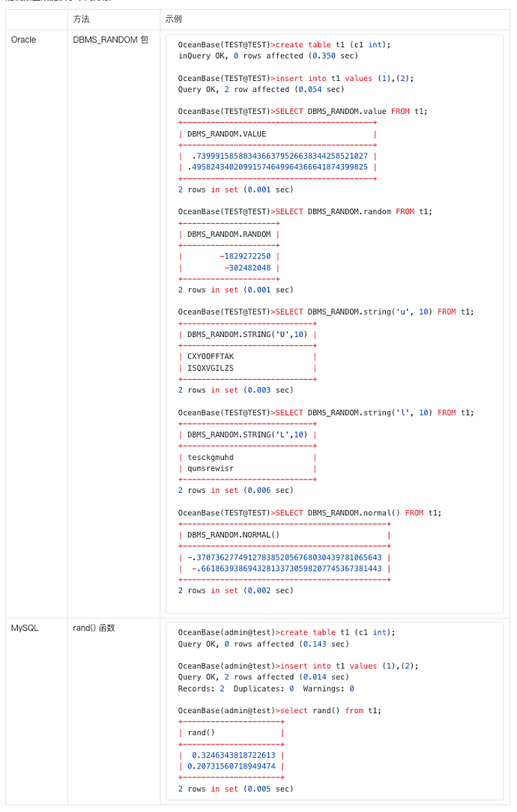Click 'inQuery OK, 0 rows affected (0.350 sec)'
The image size is (517, 812).
tap(267, 56)
